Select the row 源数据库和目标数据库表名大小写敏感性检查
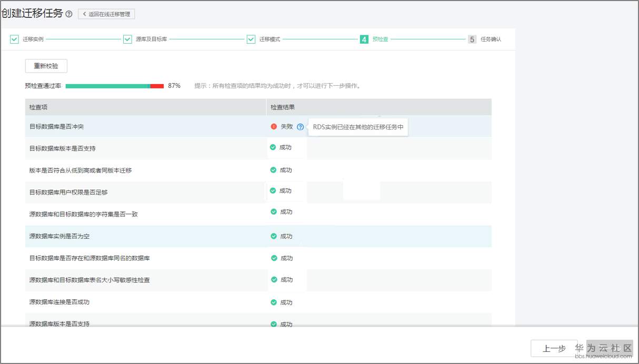This screenshot has height=364, width=639. [258, 280]
